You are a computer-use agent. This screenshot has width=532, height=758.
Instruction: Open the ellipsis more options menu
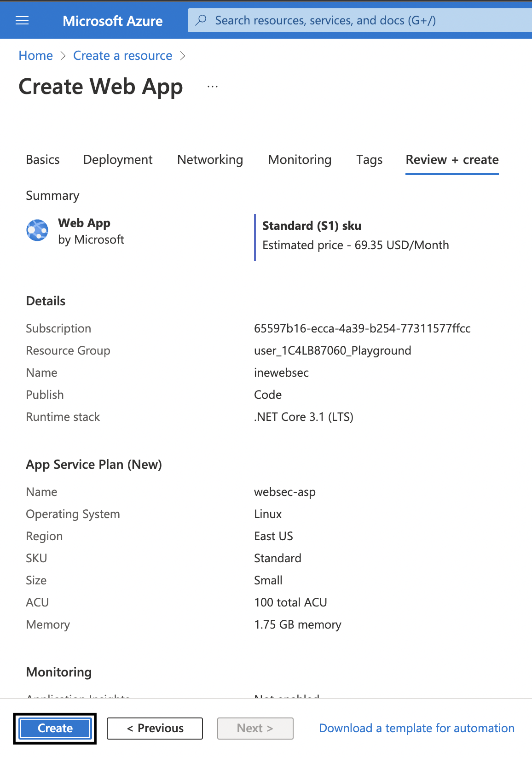pos(212,87)
